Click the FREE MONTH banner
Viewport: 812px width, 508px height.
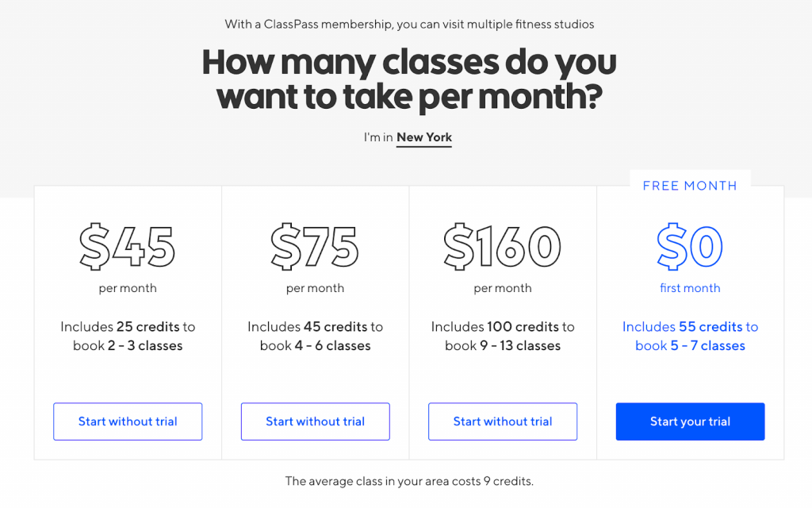(x=690, y=185)
